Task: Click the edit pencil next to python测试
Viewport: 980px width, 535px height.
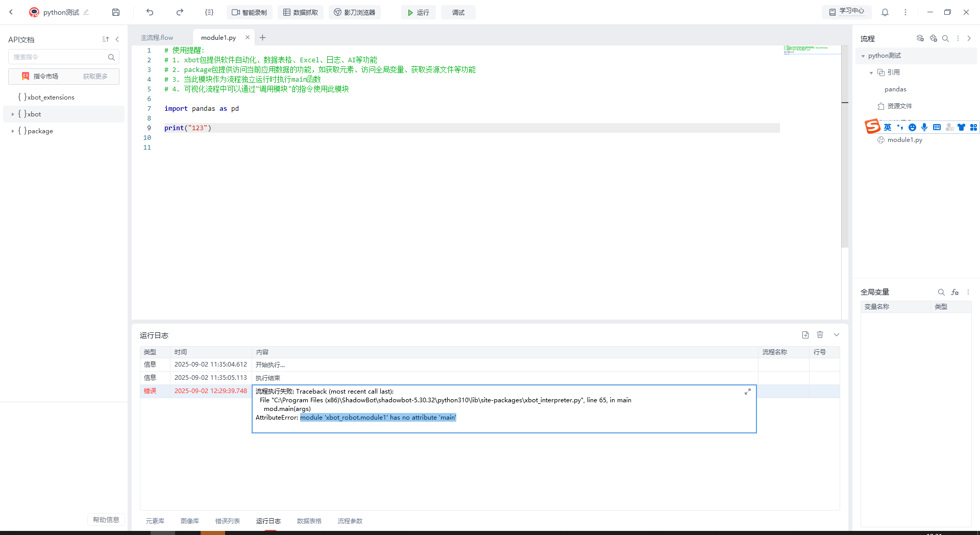Action: click(86, 12)
